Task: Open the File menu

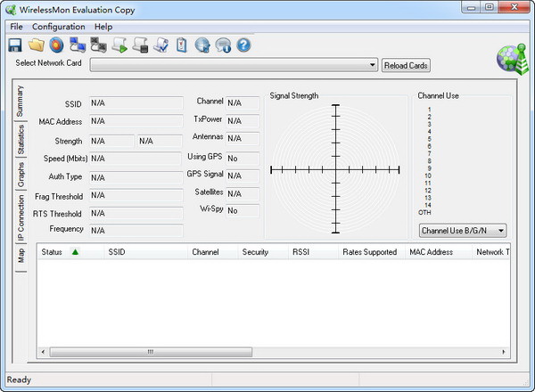Action: pos(16,27)
